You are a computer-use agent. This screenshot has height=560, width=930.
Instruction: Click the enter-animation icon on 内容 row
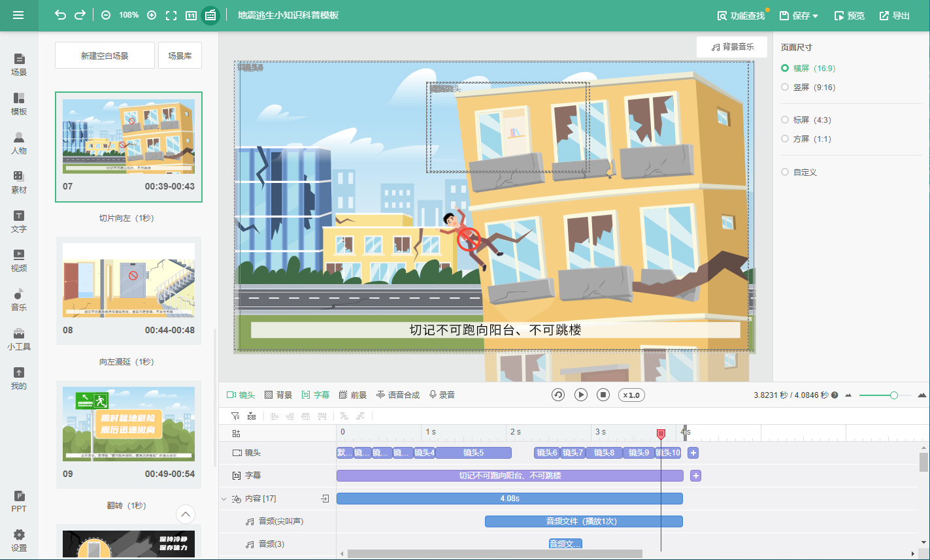[x=325, y=499]
